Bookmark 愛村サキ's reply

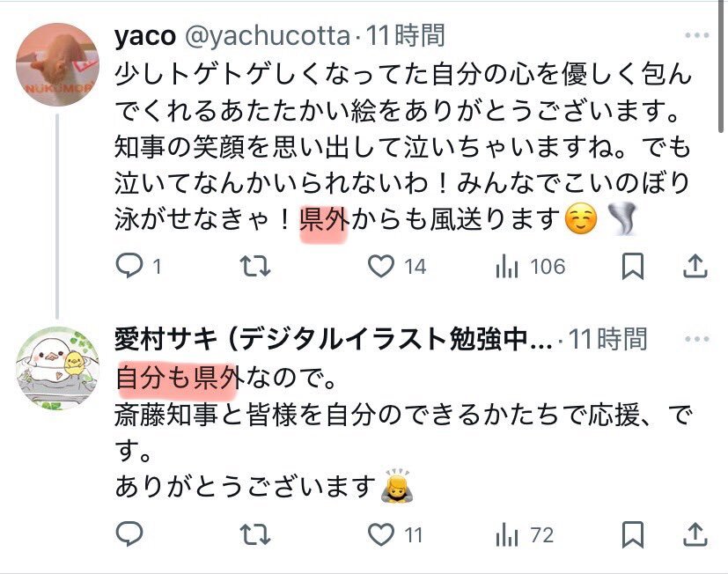tap(632, 534)
